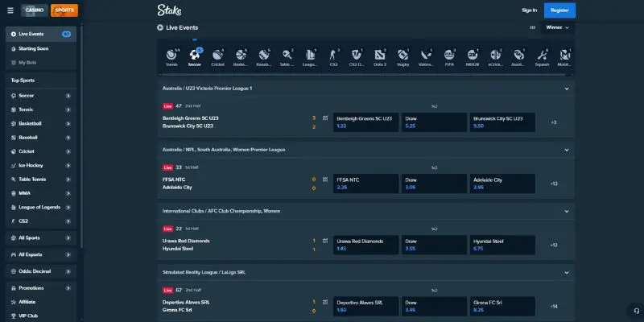Select the Tennis sport icon in the carousel

point(171,56)
